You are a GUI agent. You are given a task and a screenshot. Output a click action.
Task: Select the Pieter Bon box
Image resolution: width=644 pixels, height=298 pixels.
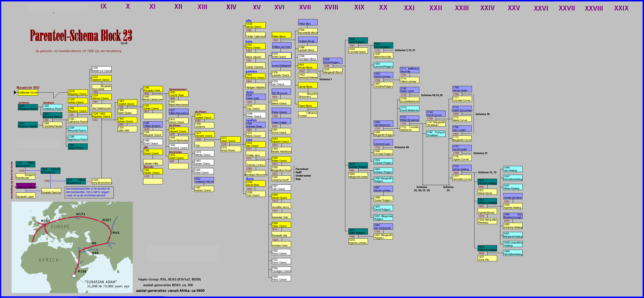[307, 22]
